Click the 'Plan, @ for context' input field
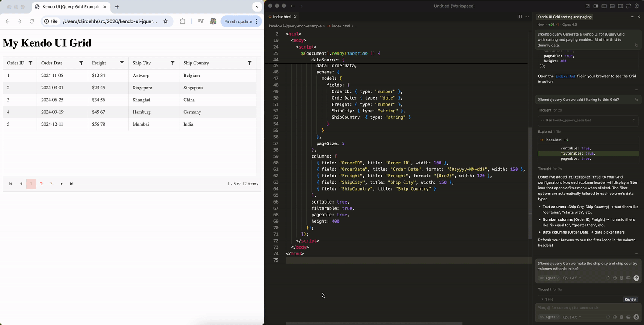The height and width of the screenshot is (325, 644). (x=575, y=307)
